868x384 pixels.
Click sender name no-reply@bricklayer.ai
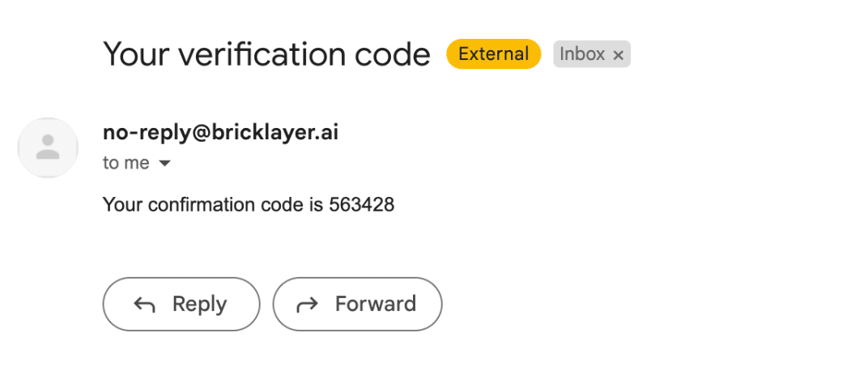tap(220, 133)
